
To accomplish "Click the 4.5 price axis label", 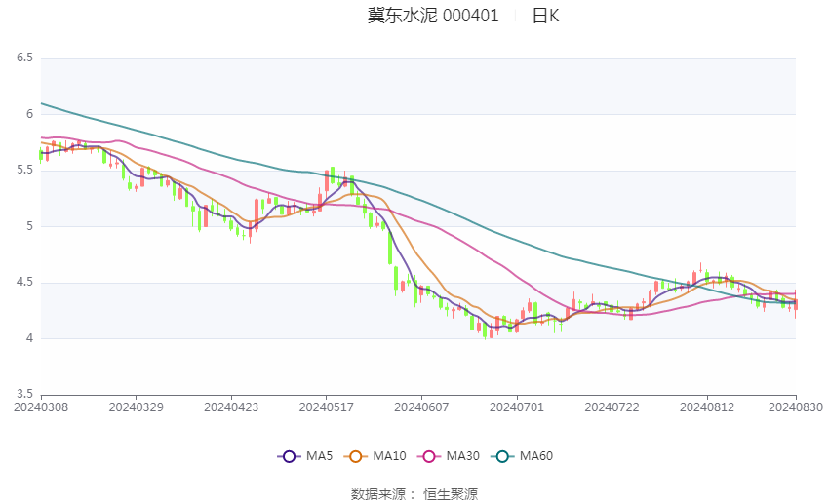I will (24, 282).
